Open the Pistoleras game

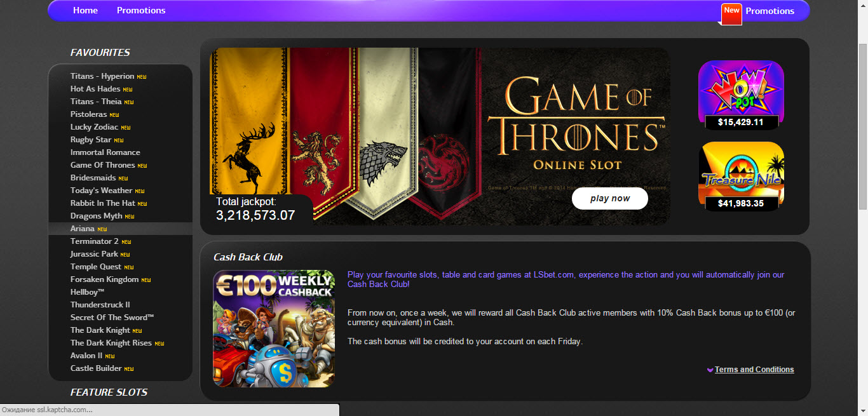click(89, 114)
